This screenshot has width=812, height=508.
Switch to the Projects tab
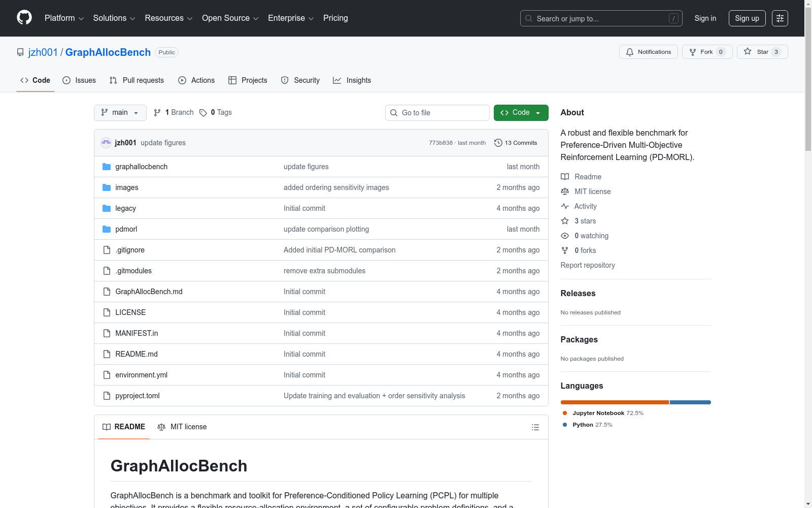(248, 80)
